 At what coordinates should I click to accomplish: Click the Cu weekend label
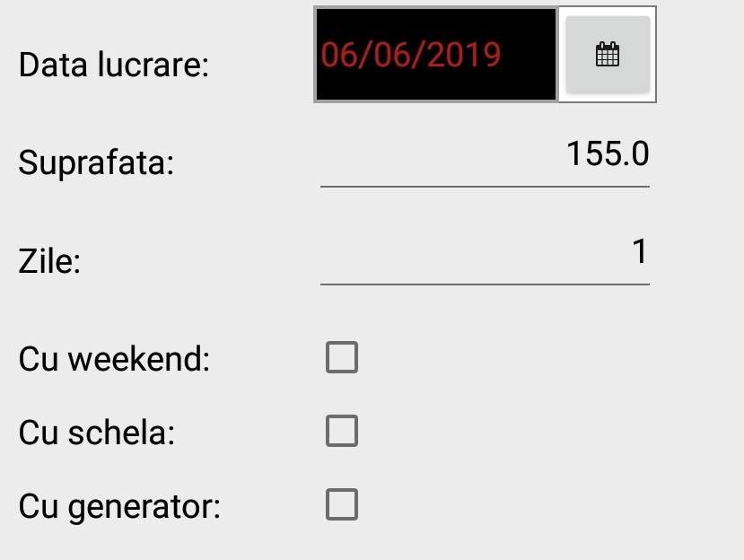tap(114, 359)
